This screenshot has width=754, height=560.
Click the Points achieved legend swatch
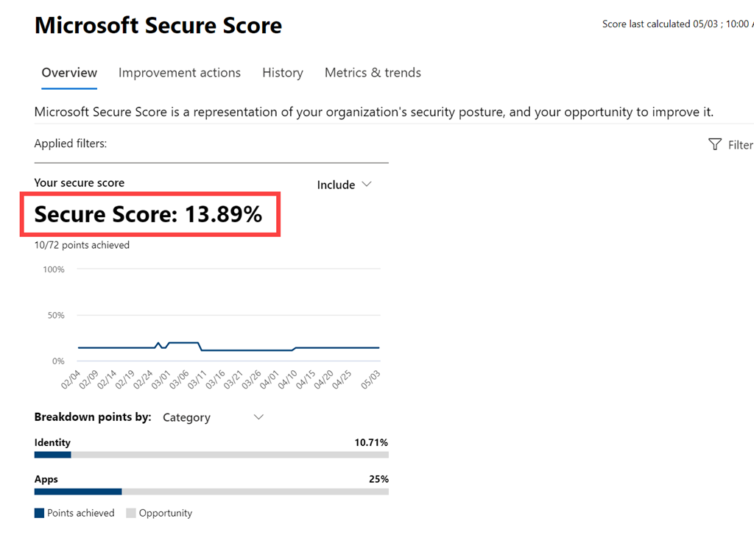point(40,513)
